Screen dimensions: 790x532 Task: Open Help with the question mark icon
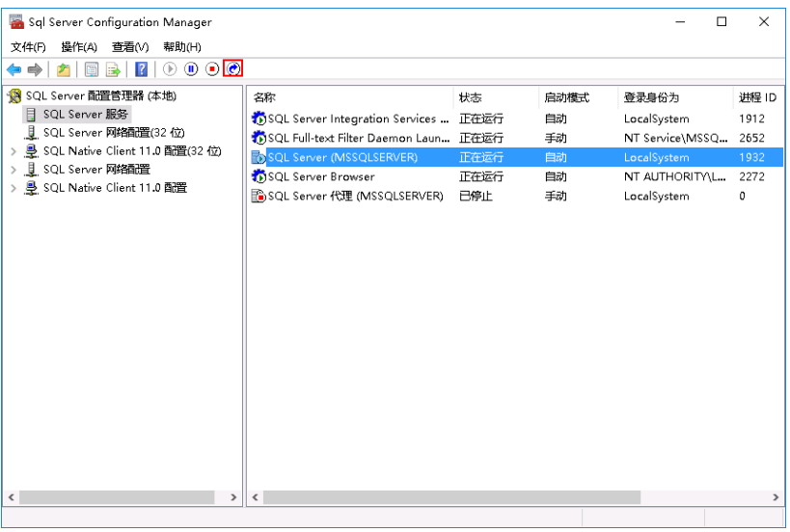pos(142,69)
